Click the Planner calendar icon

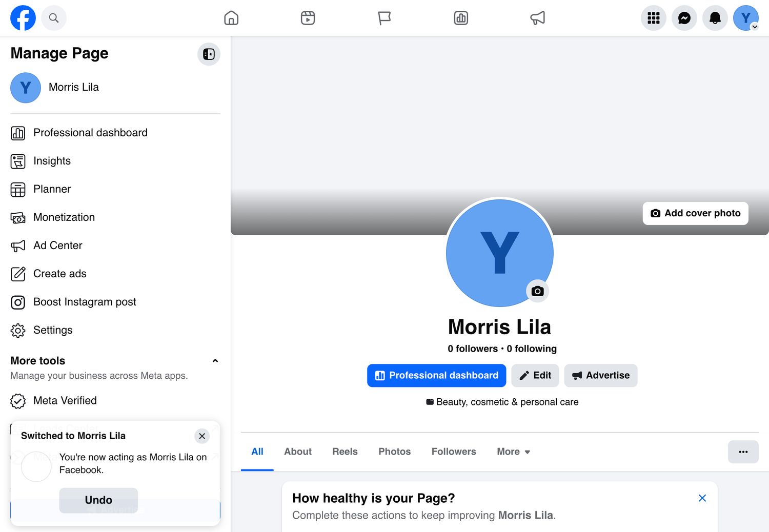pos(18,190)
